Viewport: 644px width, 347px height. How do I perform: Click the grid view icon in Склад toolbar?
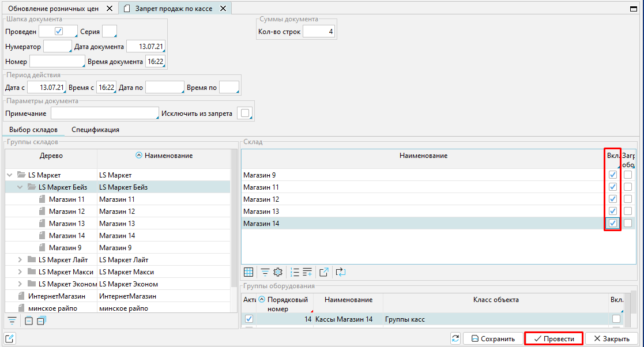click(248, 272)
